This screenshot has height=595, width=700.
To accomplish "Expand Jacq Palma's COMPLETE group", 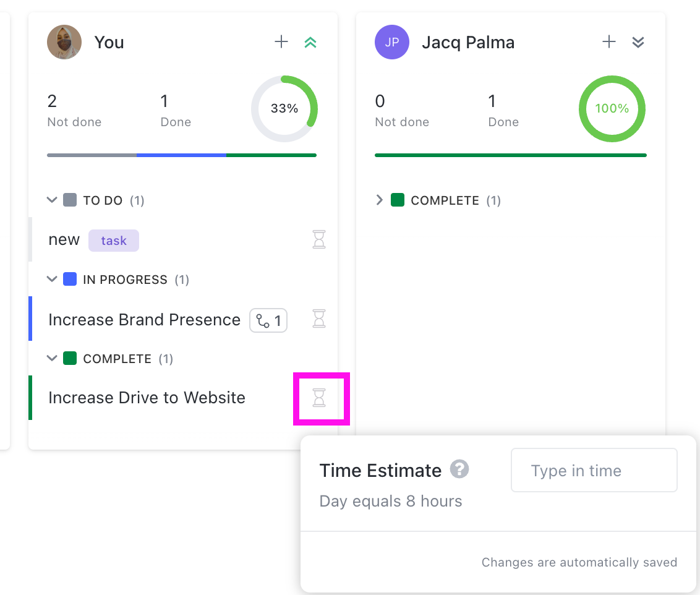I will click(380, 200).
